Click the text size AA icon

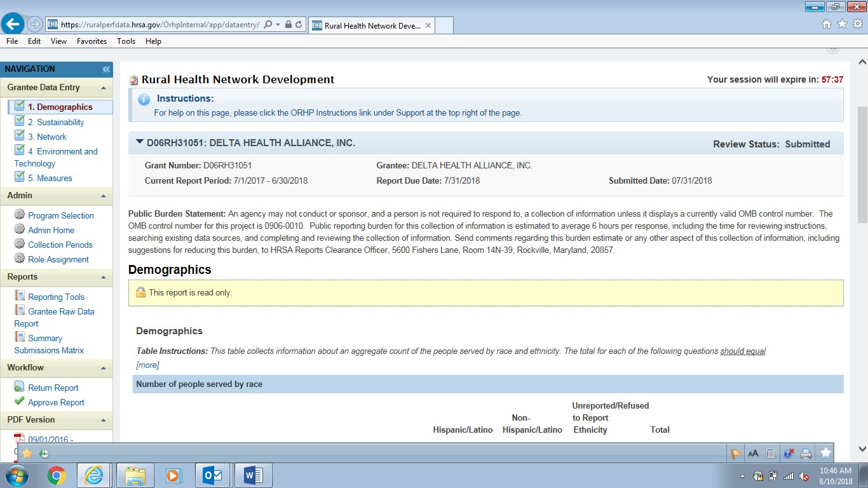(x=753, y=453)
